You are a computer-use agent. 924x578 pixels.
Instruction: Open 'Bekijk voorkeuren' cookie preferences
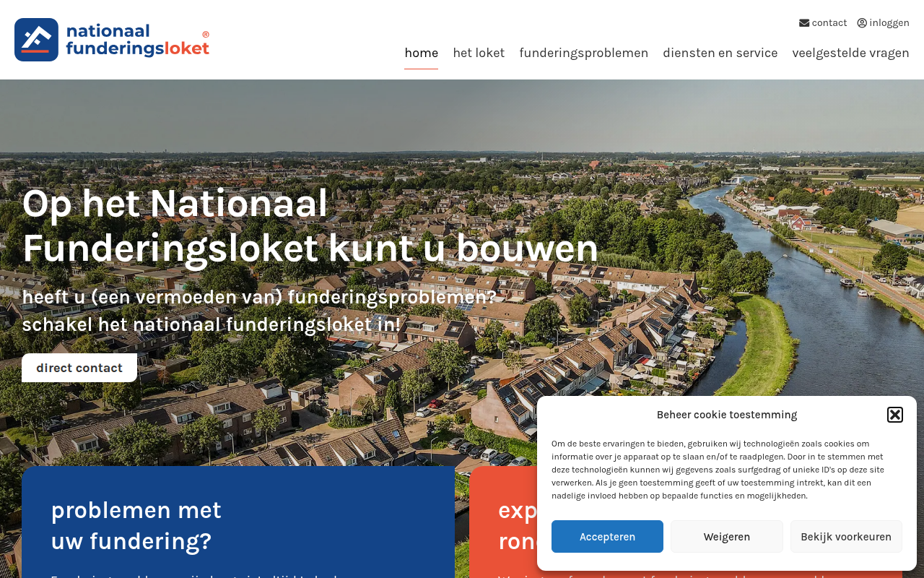[846, 537]
